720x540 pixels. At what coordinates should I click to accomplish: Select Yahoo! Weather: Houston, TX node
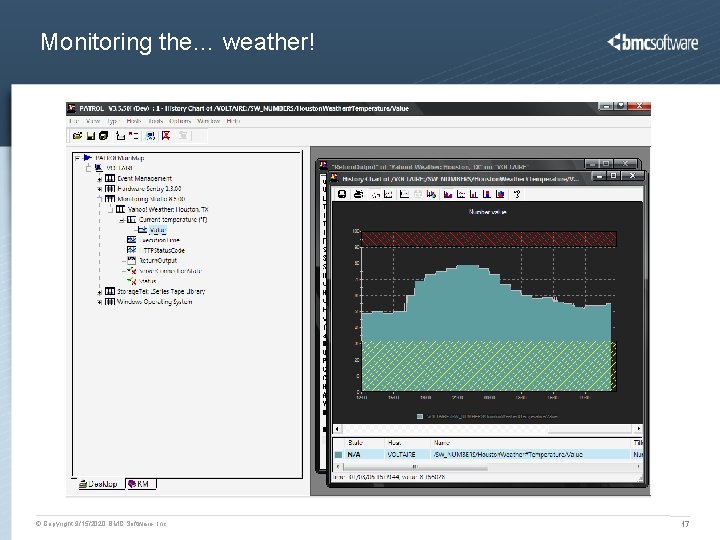168,209
